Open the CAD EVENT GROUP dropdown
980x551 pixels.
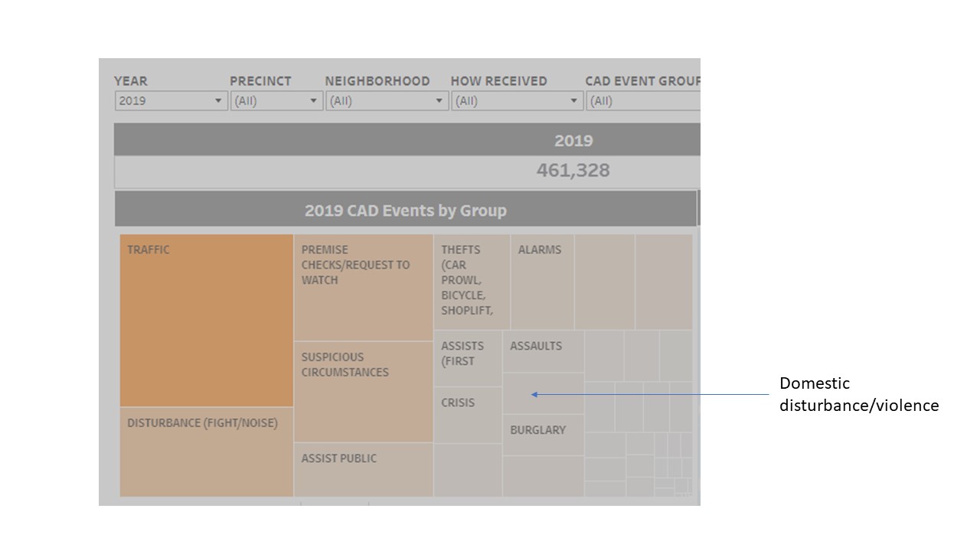[642, 101]
